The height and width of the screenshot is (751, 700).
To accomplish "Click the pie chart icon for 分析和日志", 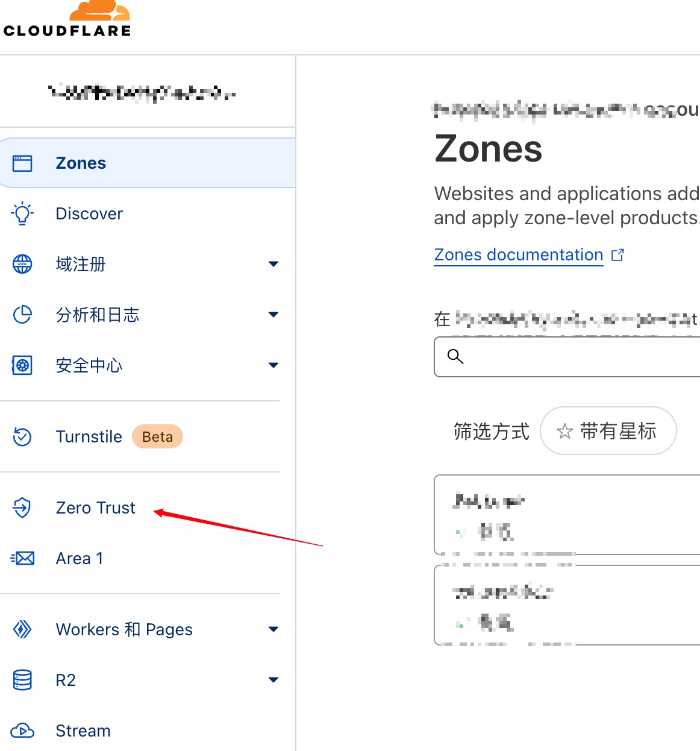I will (22, 315).
